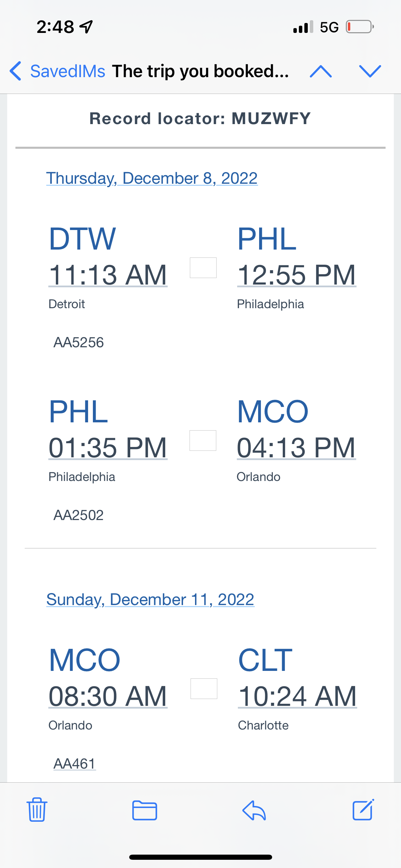This screenshot has width=401, height=868.
Task: Go back using the left chevron
Action: click(x=16, y=71)
